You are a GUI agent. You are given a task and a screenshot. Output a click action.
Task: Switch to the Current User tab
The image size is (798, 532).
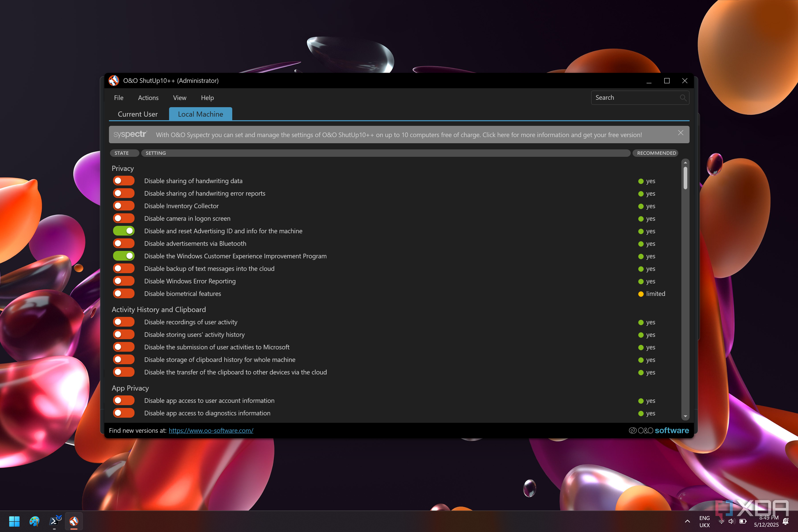pos(137,114)
